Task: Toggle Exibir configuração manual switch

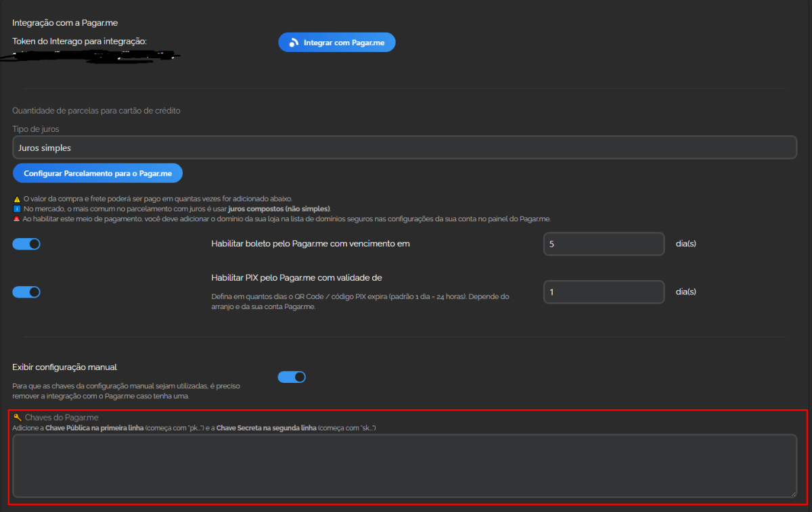Action: pos(292,377)
